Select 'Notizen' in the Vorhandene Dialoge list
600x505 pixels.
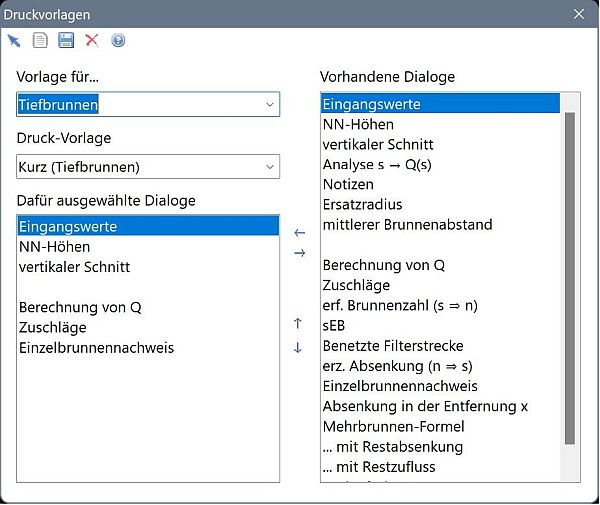348,185
